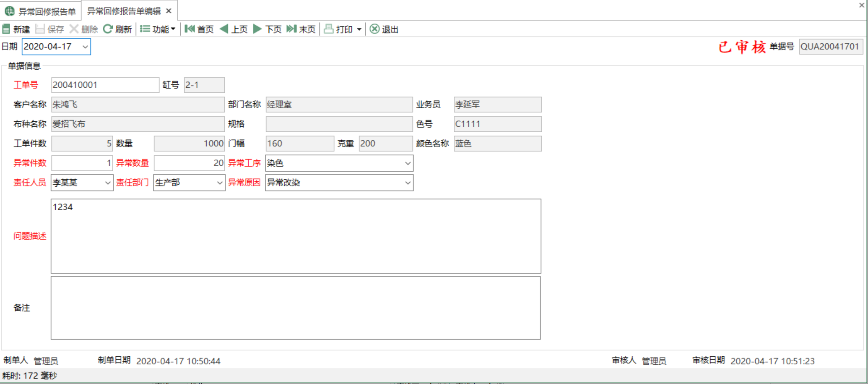The width and height of the screenshot is (868, 384).
Task: Click the 新建 (New) icon in toolbar
Action: [6, 29]
